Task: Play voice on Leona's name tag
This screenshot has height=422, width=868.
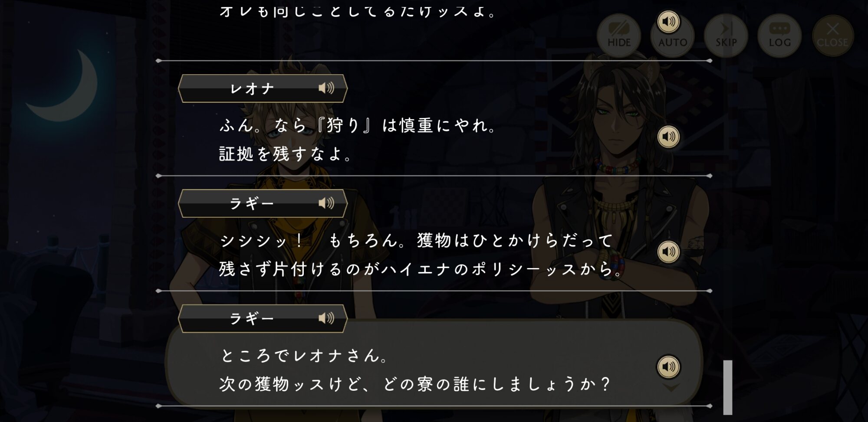Action: 326,88
